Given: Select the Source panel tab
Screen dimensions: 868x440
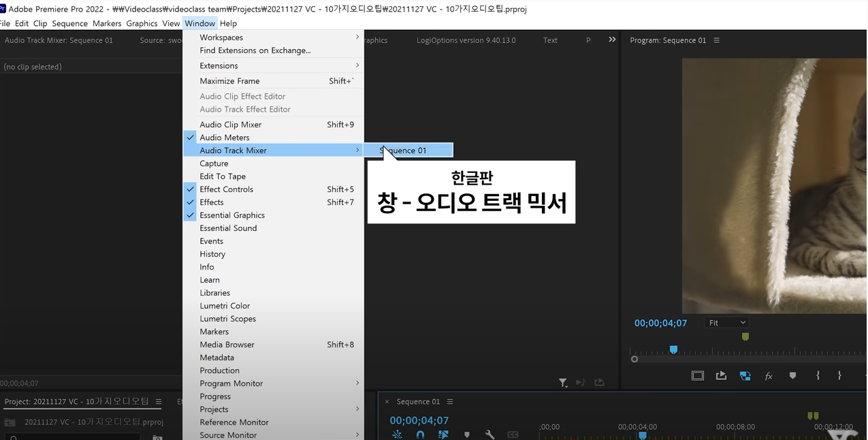Looking at the screenshot, I should coord(161,40).
